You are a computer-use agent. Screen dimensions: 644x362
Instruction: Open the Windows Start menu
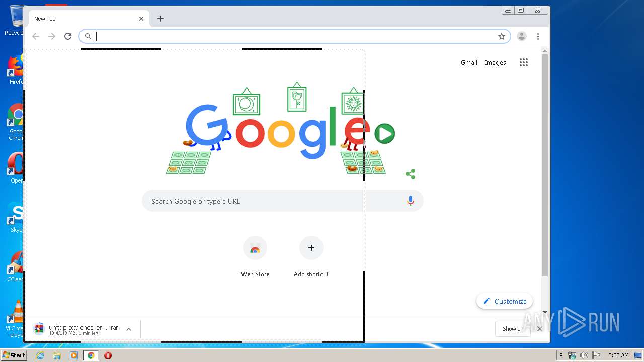[14, 355]
